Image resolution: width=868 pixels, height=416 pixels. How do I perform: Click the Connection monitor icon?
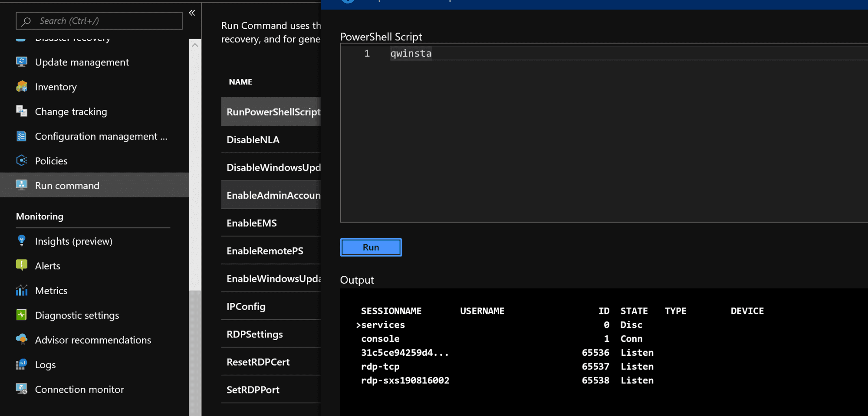(x=21, y=389)
